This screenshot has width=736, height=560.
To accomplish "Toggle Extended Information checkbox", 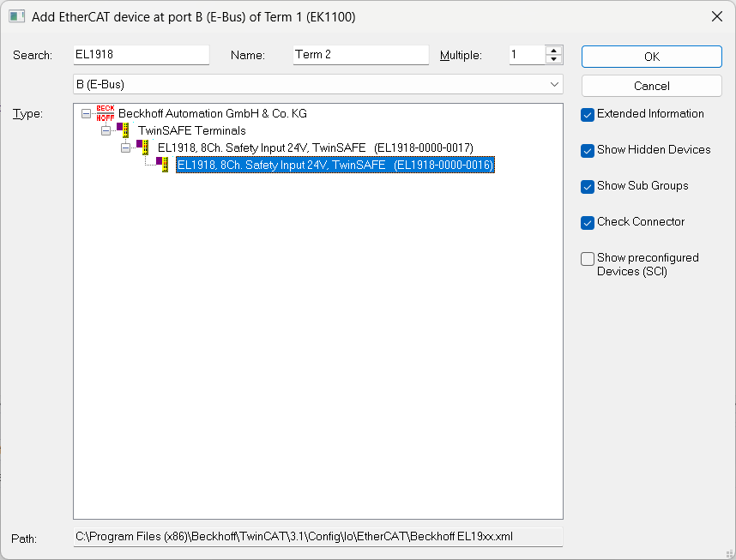I will (588, 115).
